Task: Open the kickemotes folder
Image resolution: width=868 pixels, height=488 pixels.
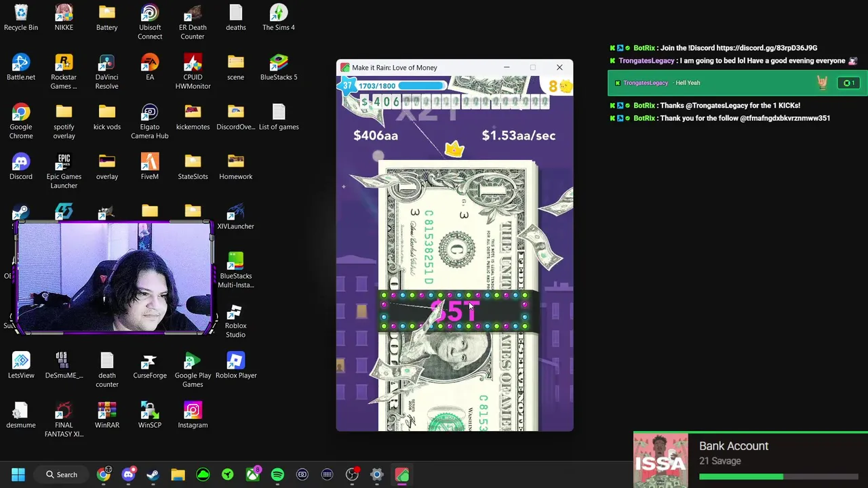Action: [193, 117]
